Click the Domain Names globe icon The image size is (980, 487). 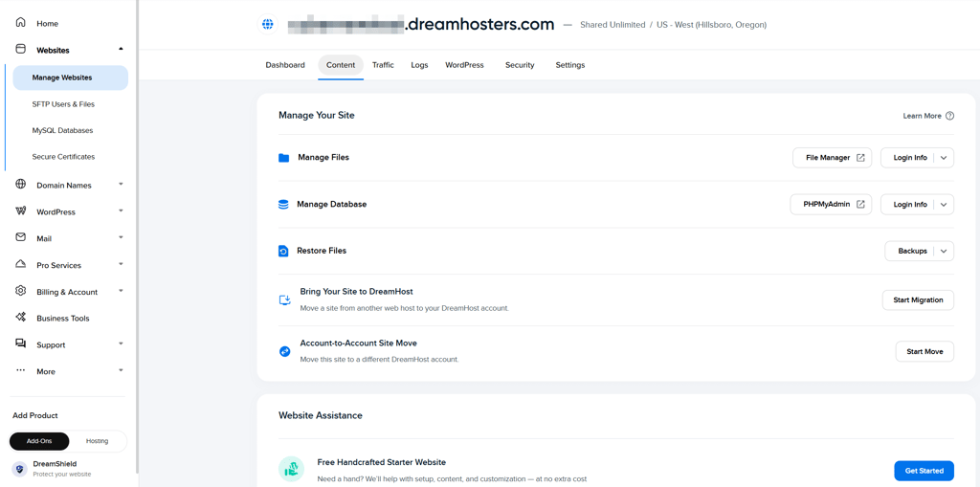21,185
